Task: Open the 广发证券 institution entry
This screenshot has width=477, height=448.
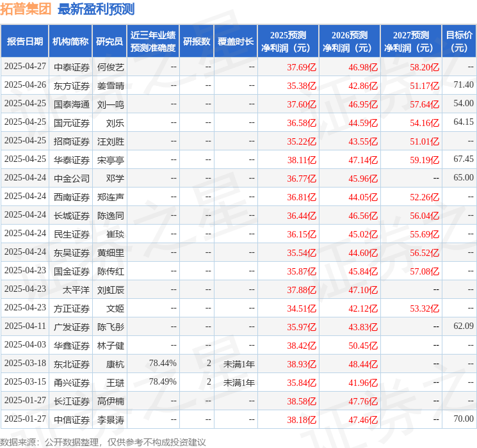Action: 71,327
